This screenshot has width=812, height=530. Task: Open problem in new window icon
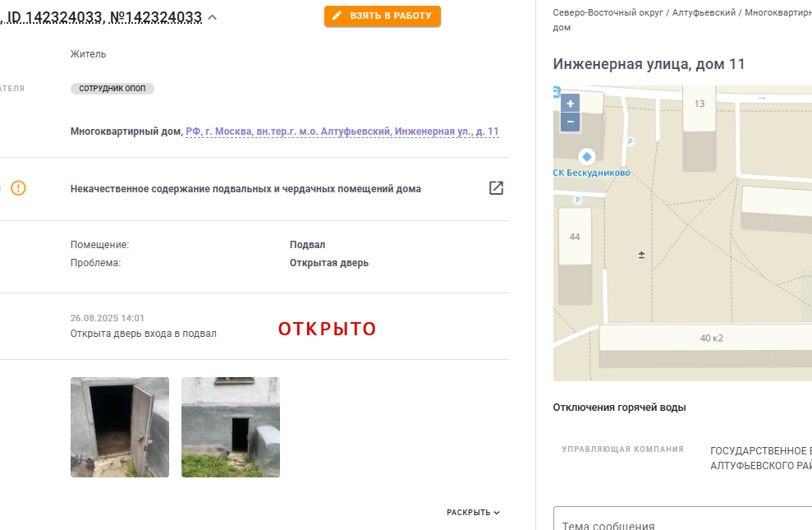tap(496, 187)
